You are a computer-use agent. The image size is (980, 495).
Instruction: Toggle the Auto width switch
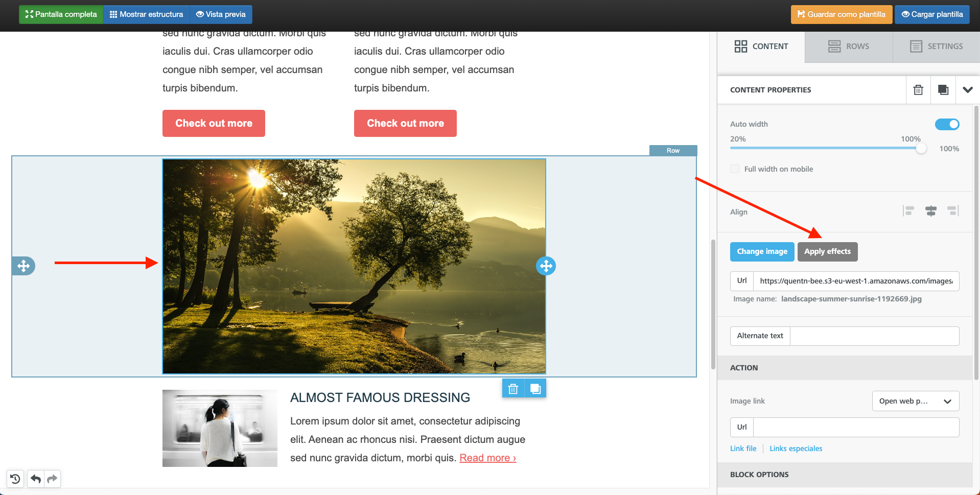click(947, 124)
